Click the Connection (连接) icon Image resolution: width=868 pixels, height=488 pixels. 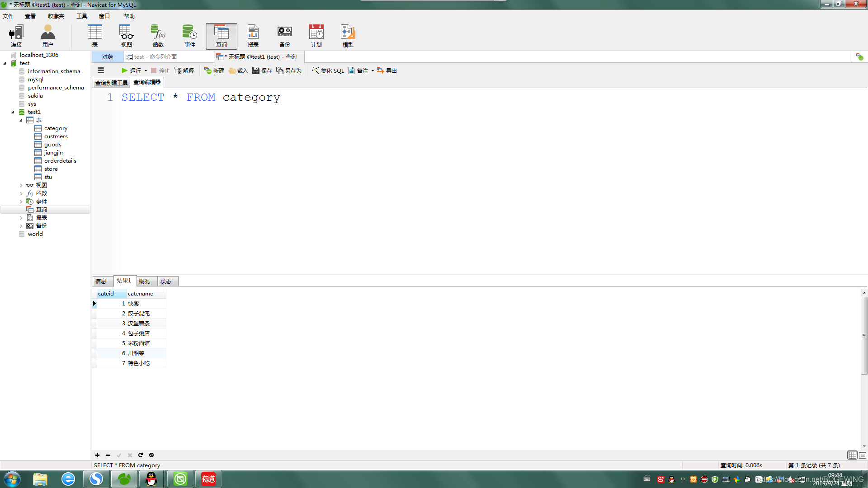[x=16, y=36]
